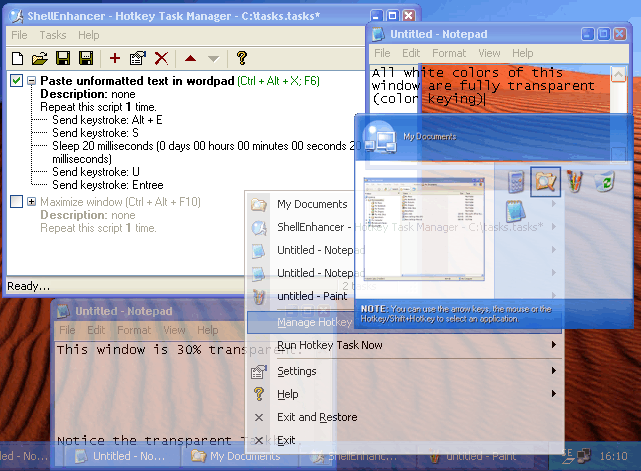Switch to 'ShellEnhanc...' taskbar button

click(x=357, y=456)
